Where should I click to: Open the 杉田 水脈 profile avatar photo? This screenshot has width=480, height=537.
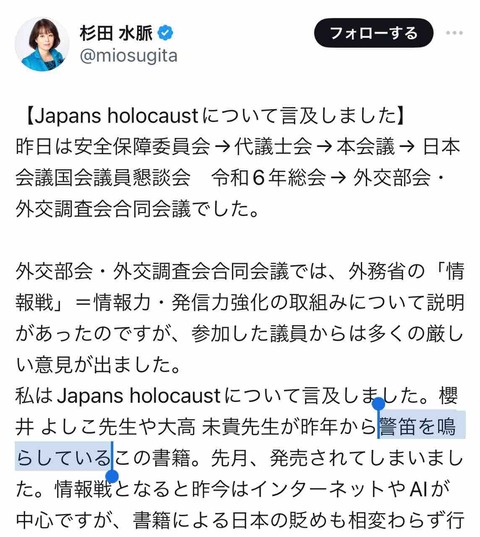click(x=42, y=44)
